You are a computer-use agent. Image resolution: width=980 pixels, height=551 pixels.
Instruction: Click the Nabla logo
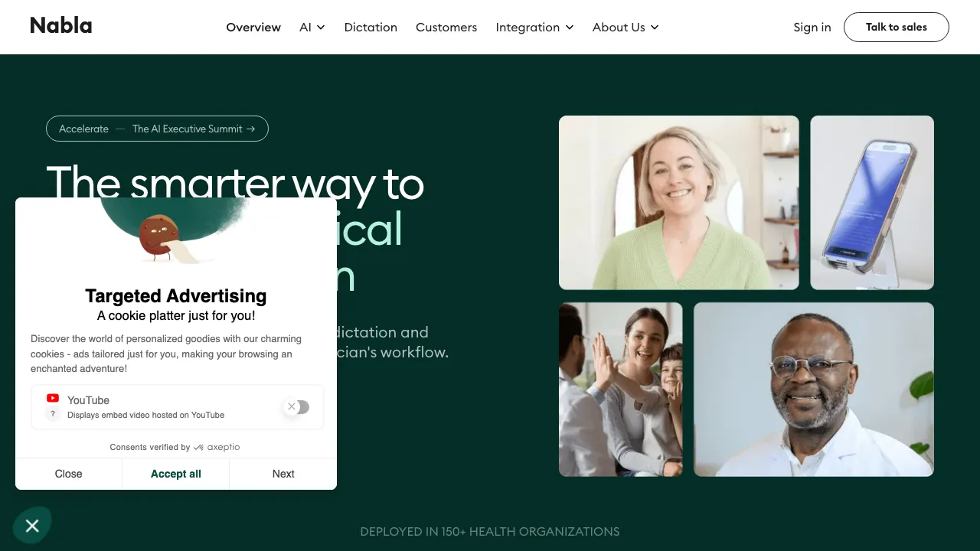click(61, 26)
